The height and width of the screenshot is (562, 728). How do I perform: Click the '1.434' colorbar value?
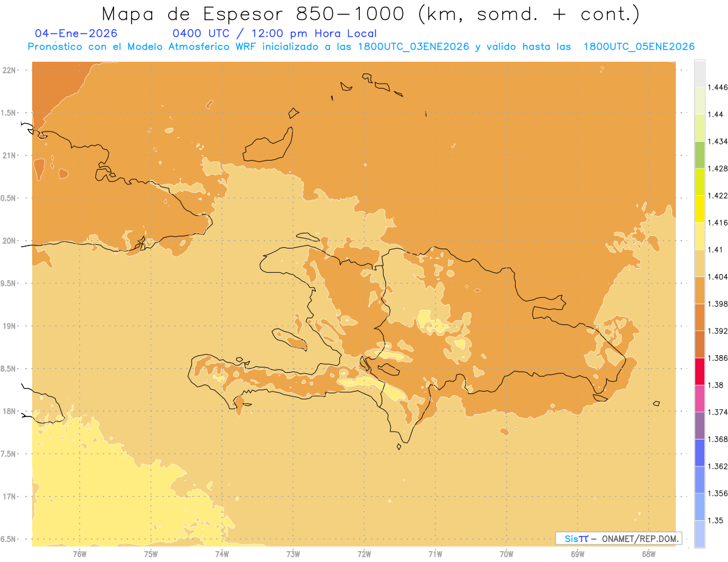pyautogui.click(x=717, y=141)
